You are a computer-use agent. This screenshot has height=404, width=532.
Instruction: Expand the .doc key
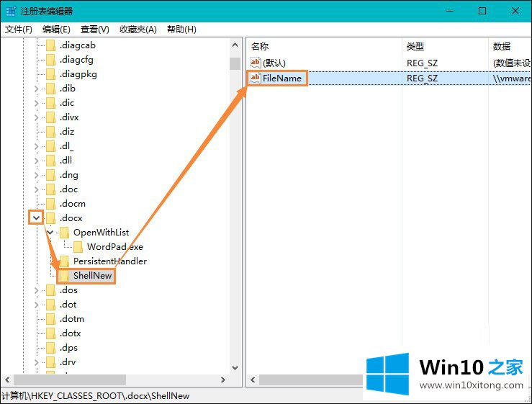click(37, 189)
